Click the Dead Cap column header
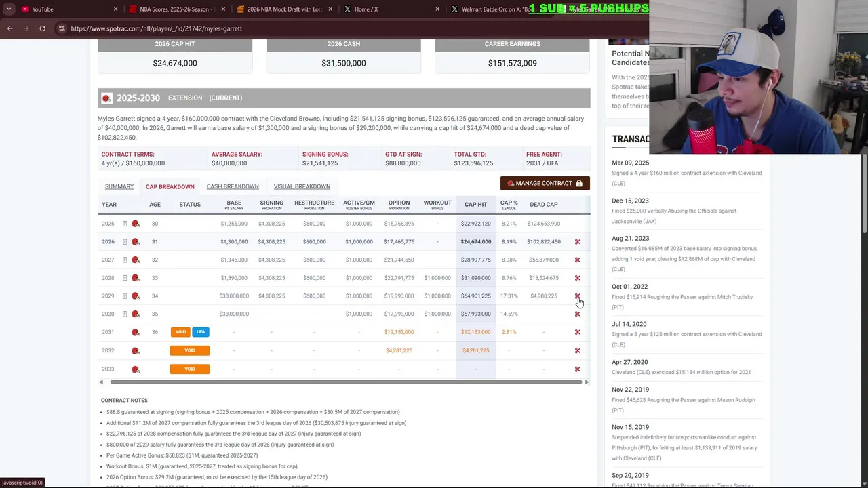This screenshot has width=868, height=488. [x=544, y=205]
